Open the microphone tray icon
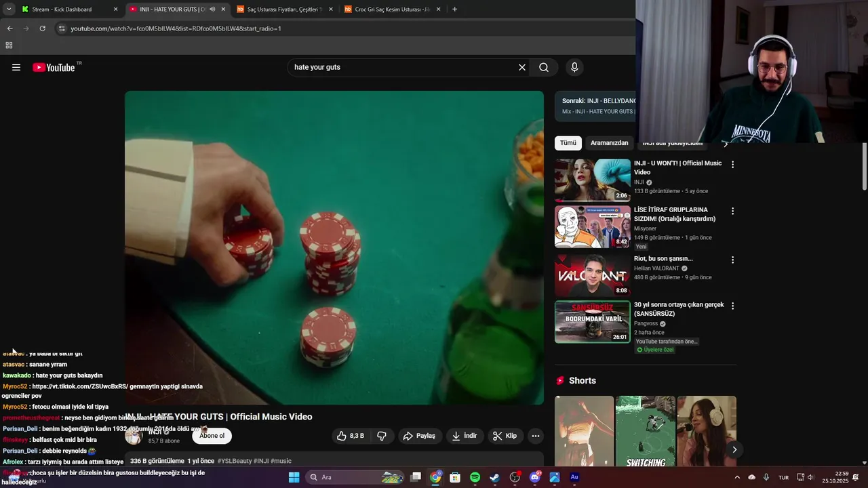The height and width of the screenshot is (488, 868). [766, 477]
